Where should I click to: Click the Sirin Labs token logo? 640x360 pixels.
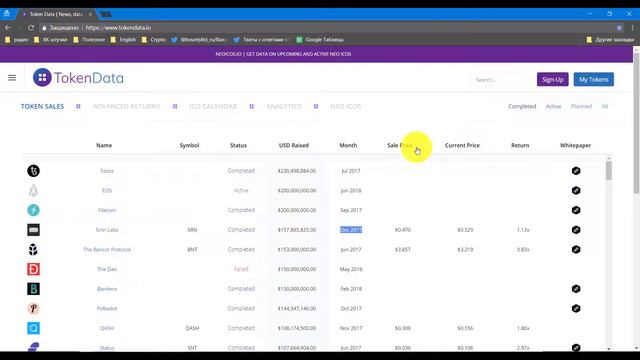coord(33,229)
